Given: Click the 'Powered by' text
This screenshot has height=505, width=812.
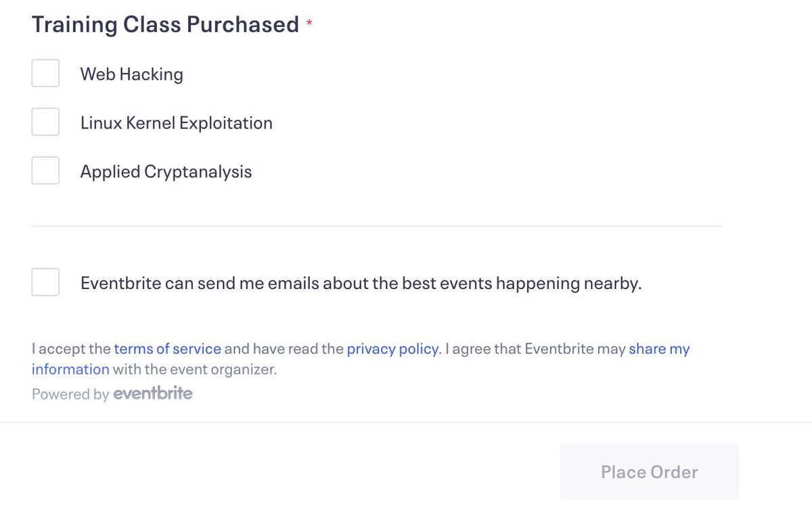Looking at the screenshot, I should (70, 394).
